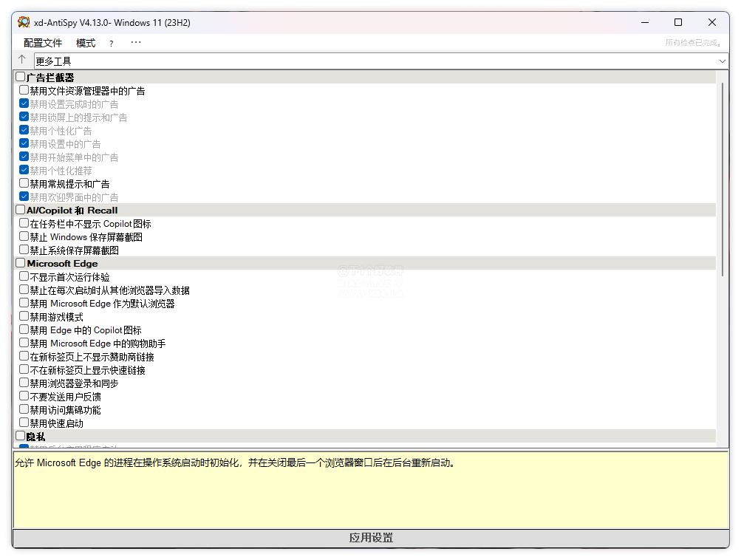741x560 pixels.
Task: Click the 所有检查已完成 status text
Action: coord(693,43)
